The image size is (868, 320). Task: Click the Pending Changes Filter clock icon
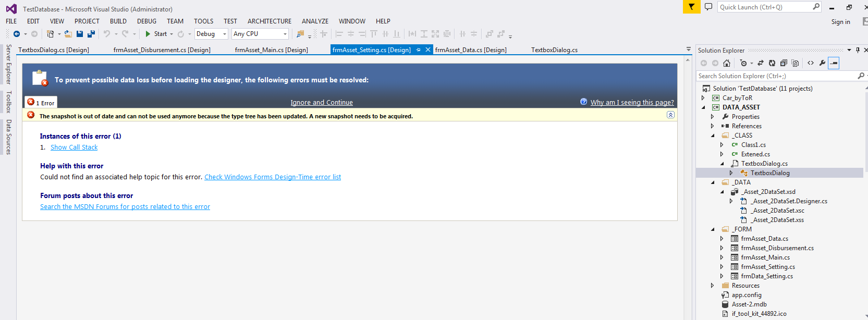coord(743,63)
